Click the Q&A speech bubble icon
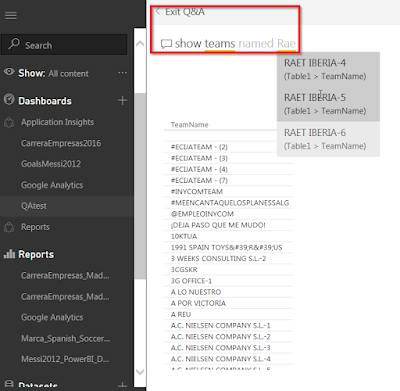 [166, 44]
